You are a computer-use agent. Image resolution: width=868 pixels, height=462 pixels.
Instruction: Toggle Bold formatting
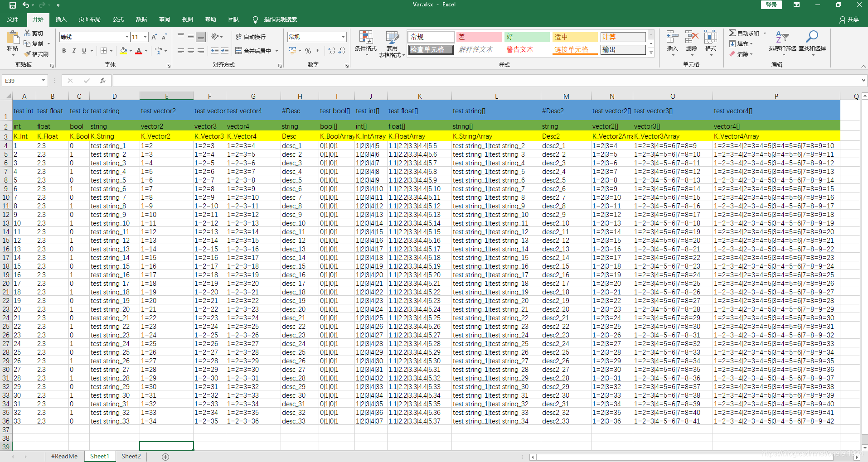(64, 51)
